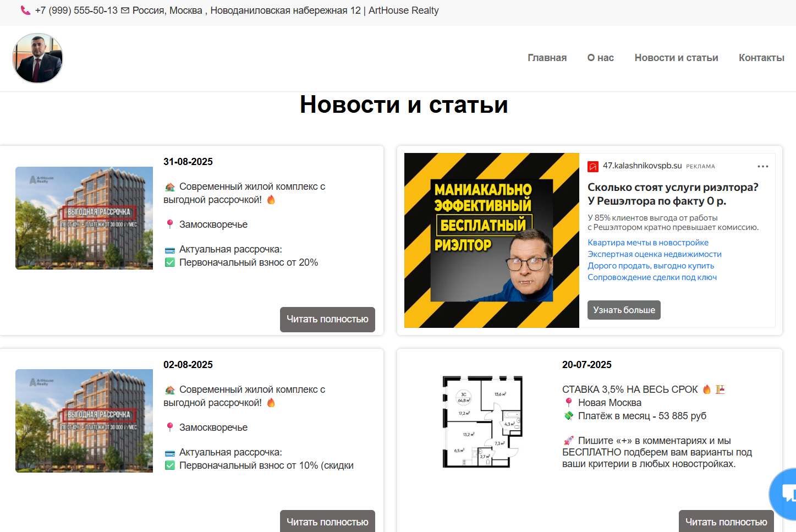Click address text Новоданиловская набережная 12
This screenshot has height=532, width=796.
pos(286,10)
